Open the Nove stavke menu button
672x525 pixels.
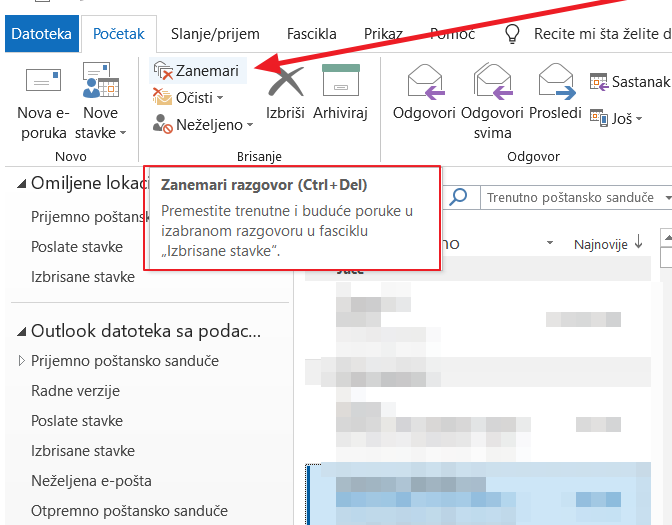click(x=100, y=102)
